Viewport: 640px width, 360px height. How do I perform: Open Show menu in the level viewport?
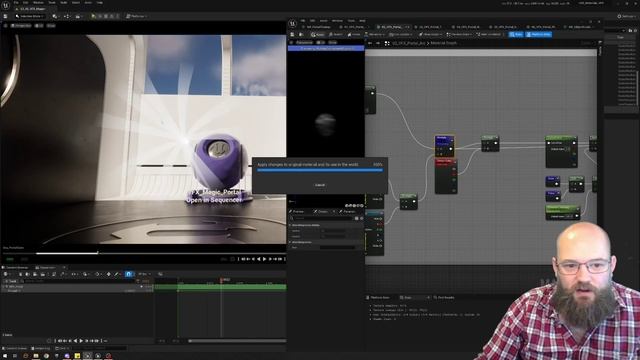point(51,26)
